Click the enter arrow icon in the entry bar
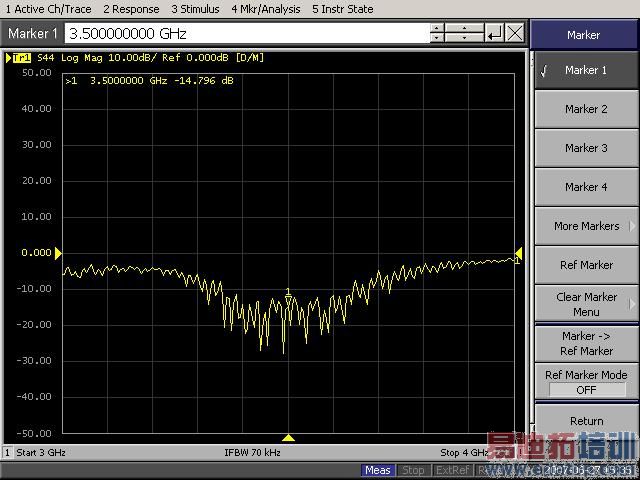The image size is (640, 480). pos(495,33)
